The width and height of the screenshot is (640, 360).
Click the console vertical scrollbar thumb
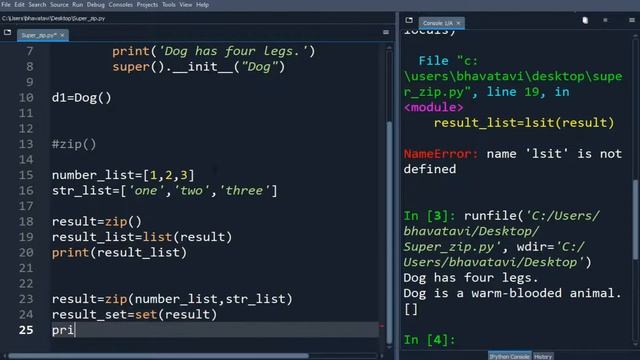point(636,220)
